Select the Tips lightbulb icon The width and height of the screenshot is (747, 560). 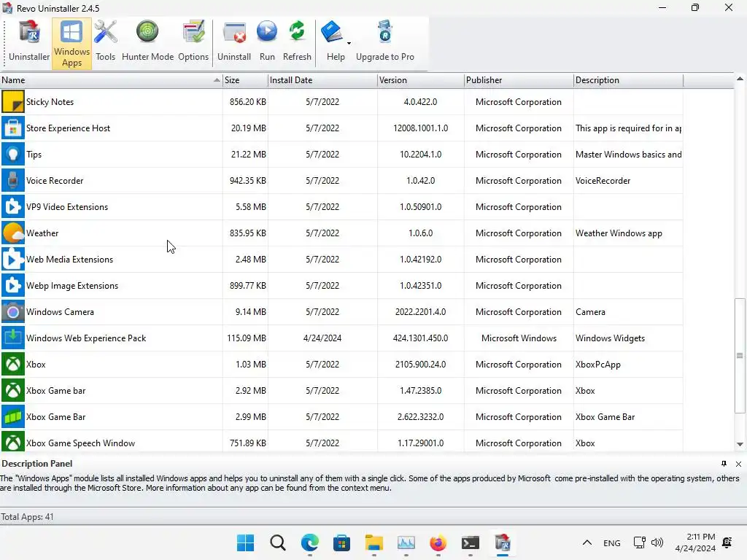[13, 155]
